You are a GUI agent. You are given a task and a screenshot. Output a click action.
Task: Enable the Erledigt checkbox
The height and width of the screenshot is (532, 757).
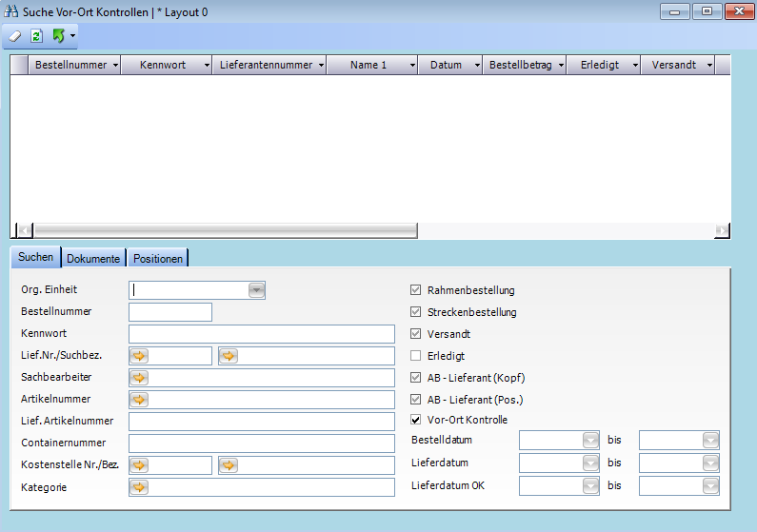pyautogui.click(x=415, y=356)
